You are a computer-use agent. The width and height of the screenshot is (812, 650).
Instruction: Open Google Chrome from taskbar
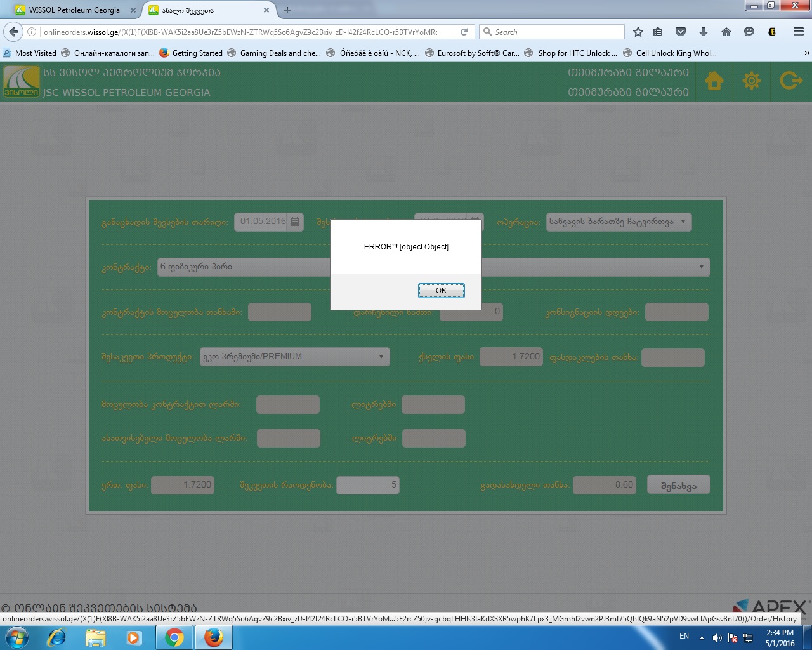(x=174, y=637)
